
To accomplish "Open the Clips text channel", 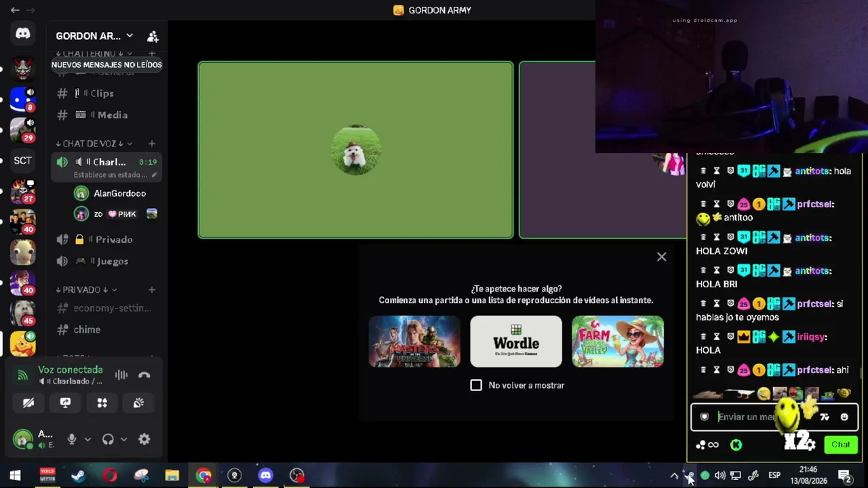I will pyautogui.click(x=106, y=94).
